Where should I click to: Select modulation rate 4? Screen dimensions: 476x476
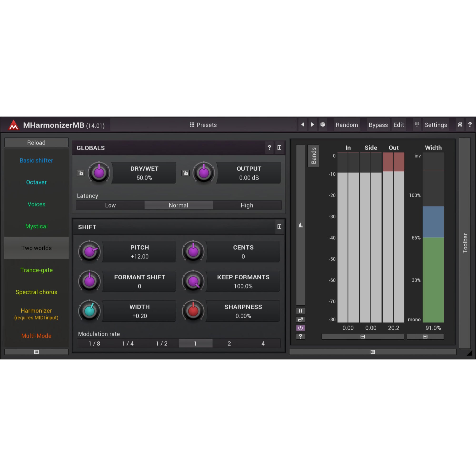click(263, 343)
